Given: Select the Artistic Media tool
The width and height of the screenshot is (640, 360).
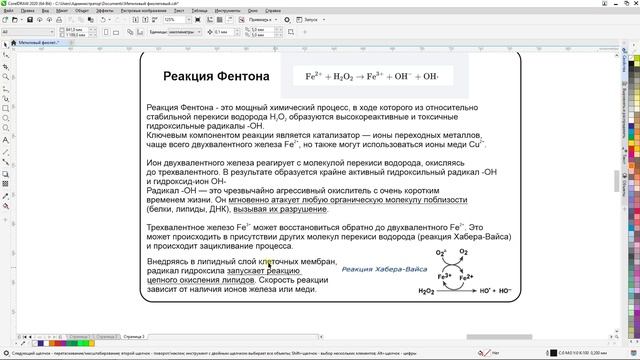Looking at the screenshot, I should pyautogui.click(x=5, y=98).
